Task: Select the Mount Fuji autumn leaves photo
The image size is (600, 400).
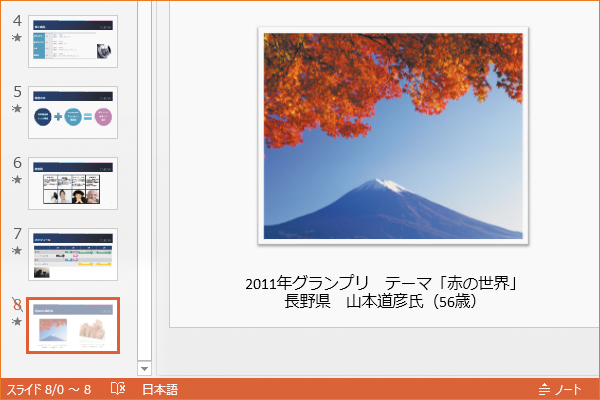Action: click(x=393, y=136)
